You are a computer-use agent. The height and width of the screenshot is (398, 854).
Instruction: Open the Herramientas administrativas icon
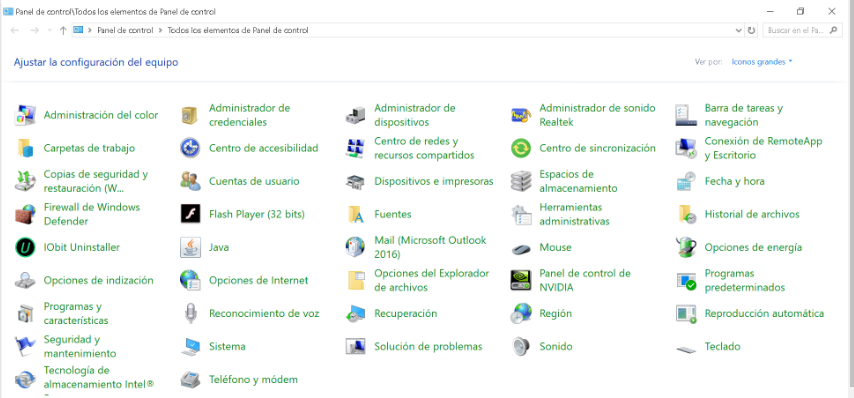point(521,215)
